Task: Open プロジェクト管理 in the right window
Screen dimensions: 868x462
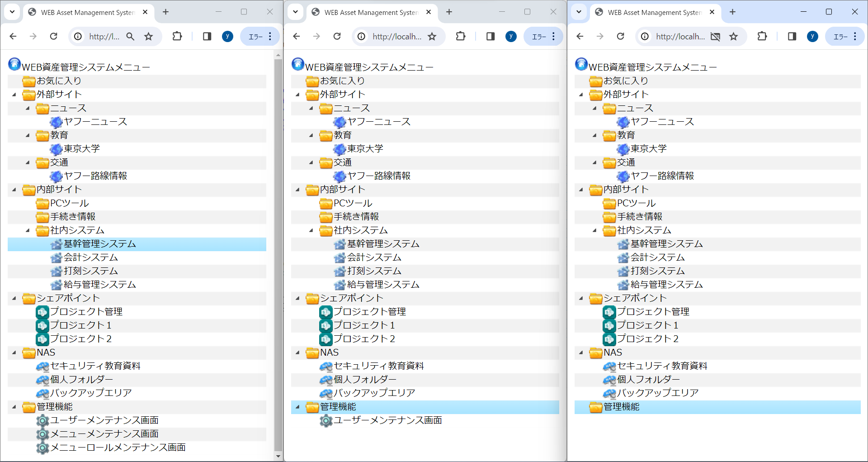Action: pos(653,312)
